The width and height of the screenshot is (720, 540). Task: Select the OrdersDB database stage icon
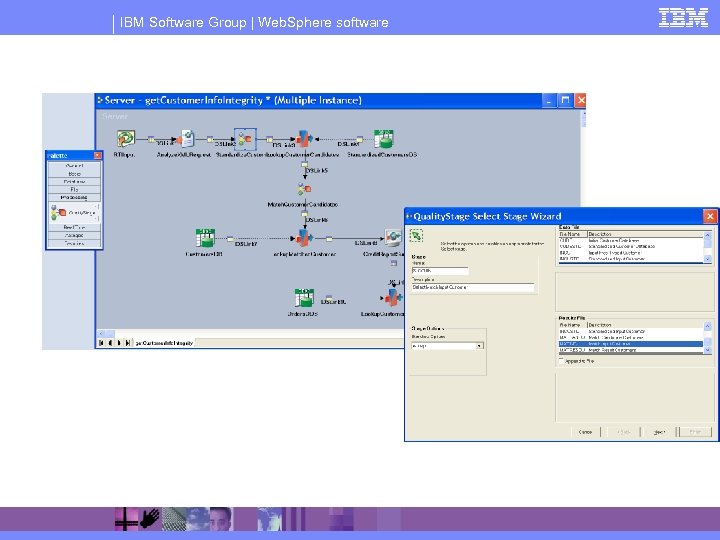[304, 298]
